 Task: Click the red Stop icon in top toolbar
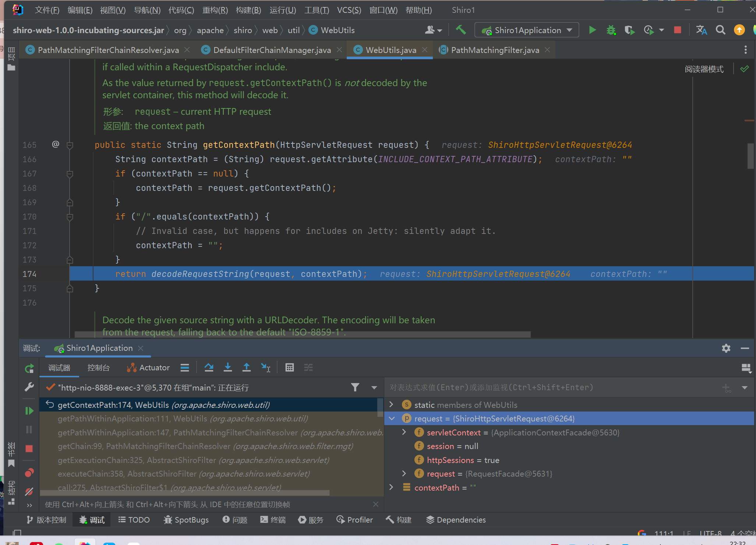tap(677, 30)
